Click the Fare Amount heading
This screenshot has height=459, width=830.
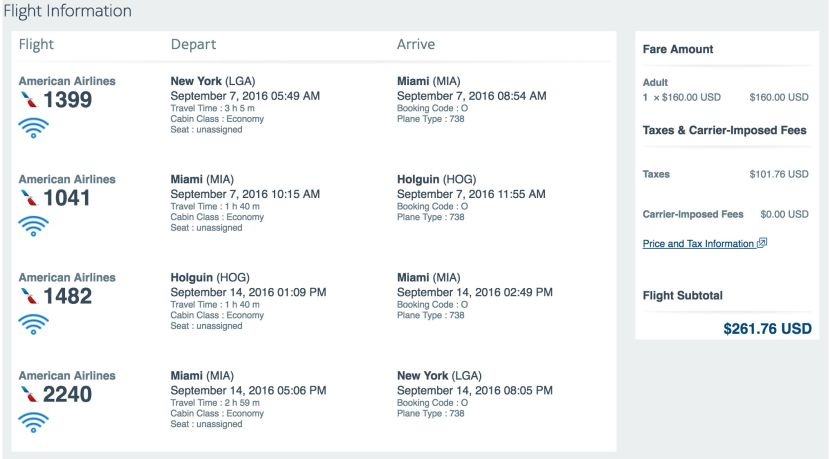(677, 49)
